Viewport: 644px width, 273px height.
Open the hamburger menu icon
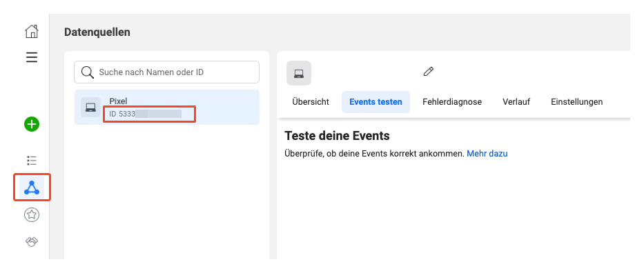coord(32,57)
